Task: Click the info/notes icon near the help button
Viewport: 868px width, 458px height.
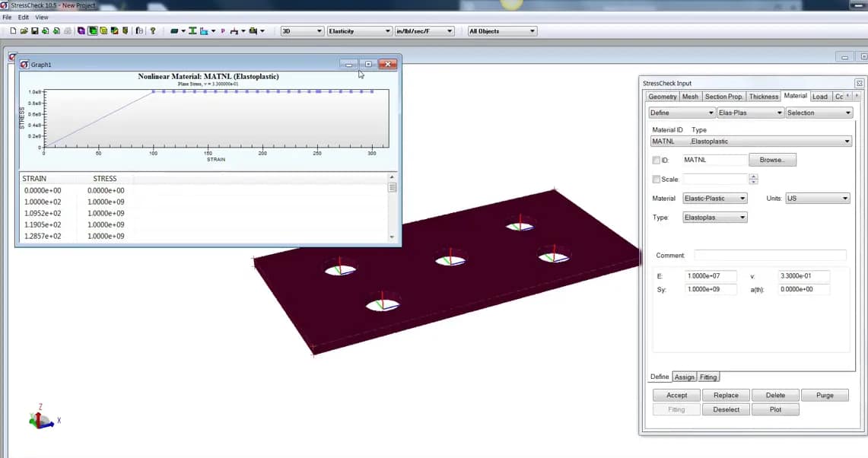Action: 139,30
